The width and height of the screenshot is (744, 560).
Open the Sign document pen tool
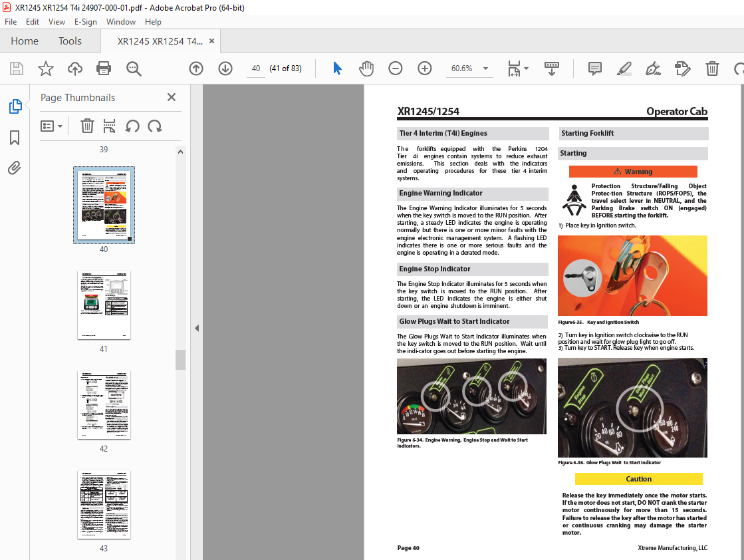click(x=653, y=69)
